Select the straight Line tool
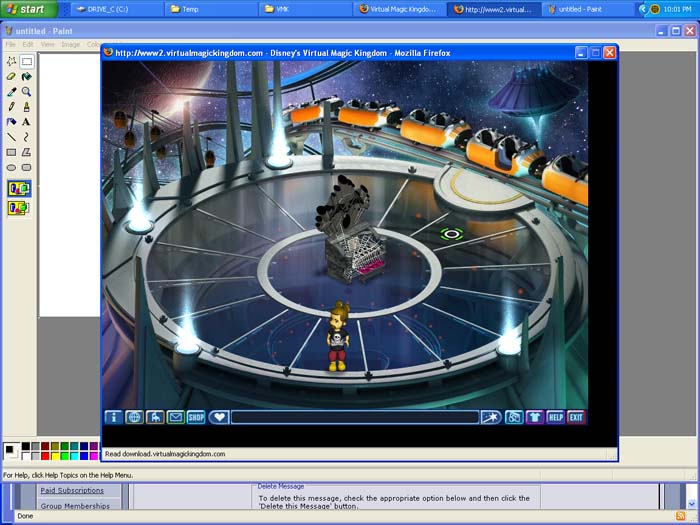 pyautogui.click(x=11, y=137)
